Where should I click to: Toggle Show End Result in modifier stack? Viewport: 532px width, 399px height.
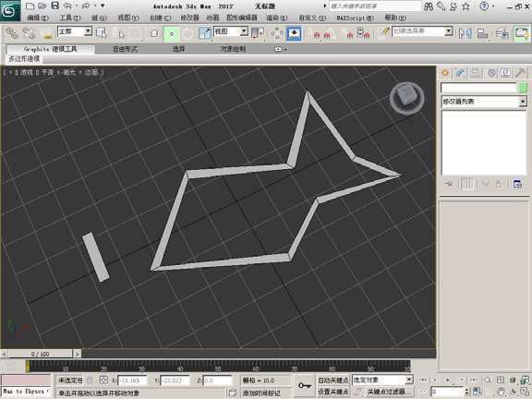[467, 184]
